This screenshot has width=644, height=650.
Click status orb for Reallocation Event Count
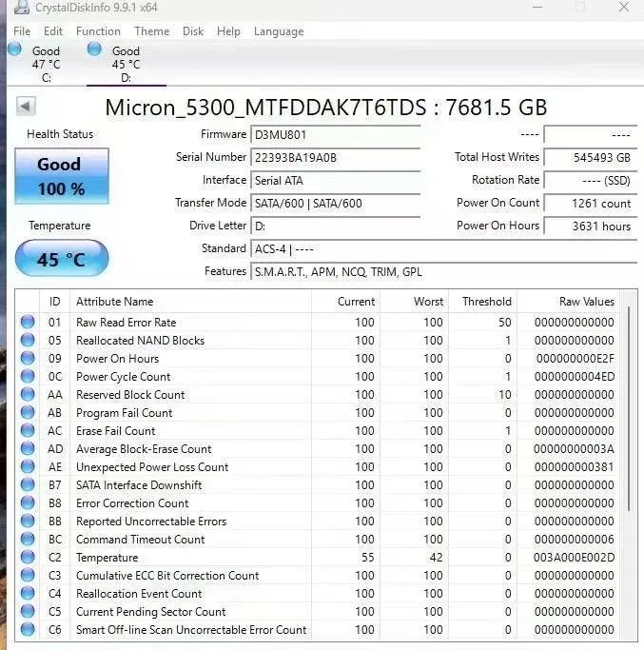28,593
